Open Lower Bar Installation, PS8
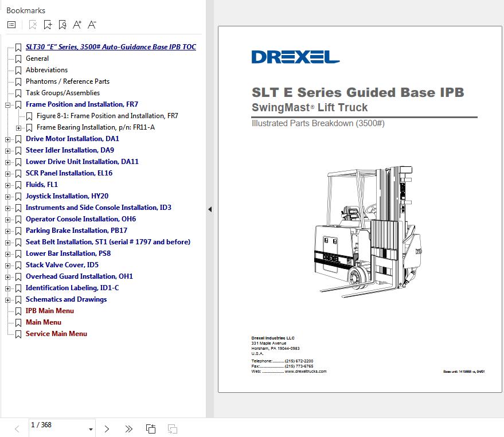Viewport: 504px width, 437px height. (68, 253)
